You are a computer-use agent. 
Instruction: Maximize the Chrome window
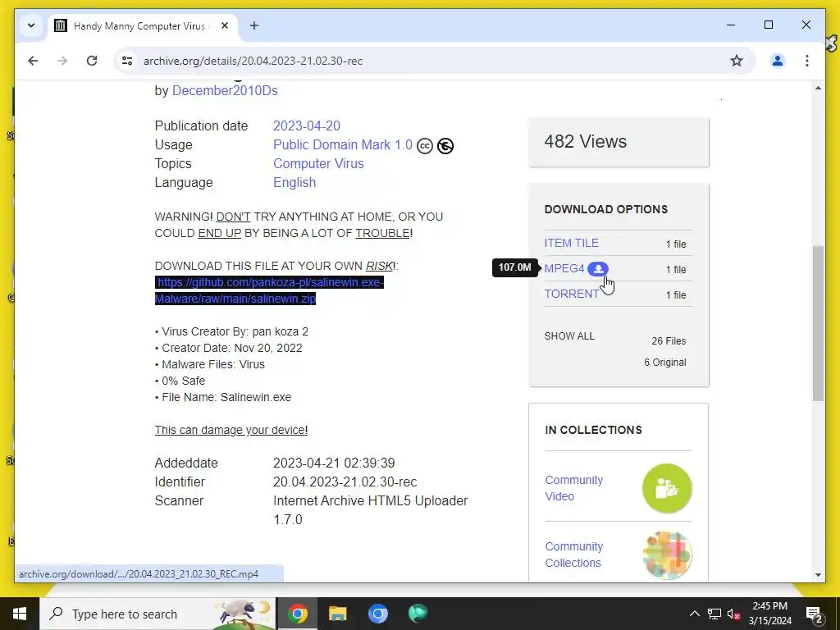coord(768,25)
